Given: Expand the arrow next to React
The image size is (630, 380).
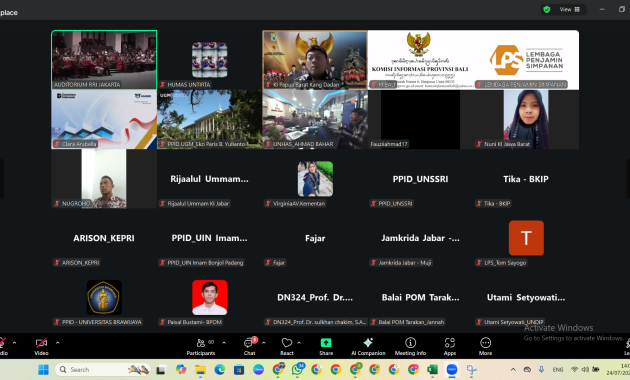Looking at the screenshot, I should (299, 343).
